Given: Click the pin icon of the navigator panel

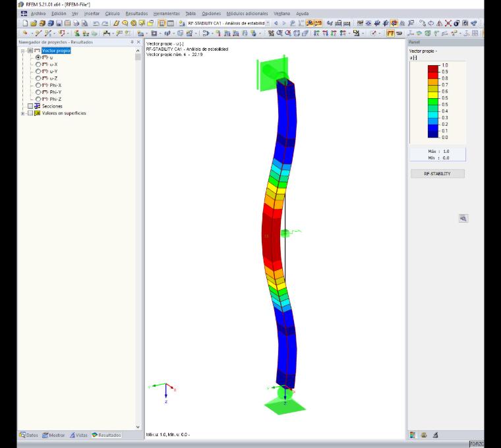Looking at the screenshot, I should click(132, 42).
